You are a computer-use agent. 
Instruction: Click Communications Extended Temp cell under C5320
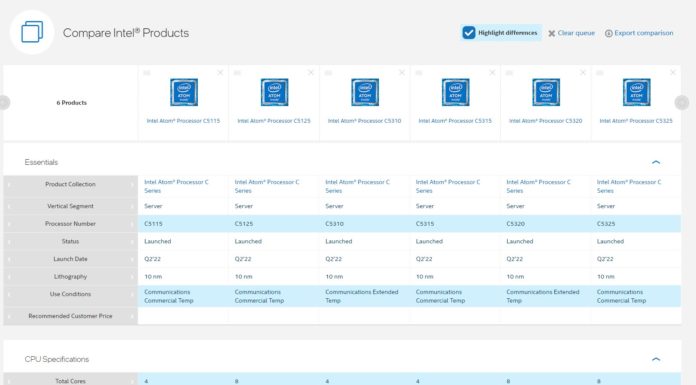click(x=545, y=296)
